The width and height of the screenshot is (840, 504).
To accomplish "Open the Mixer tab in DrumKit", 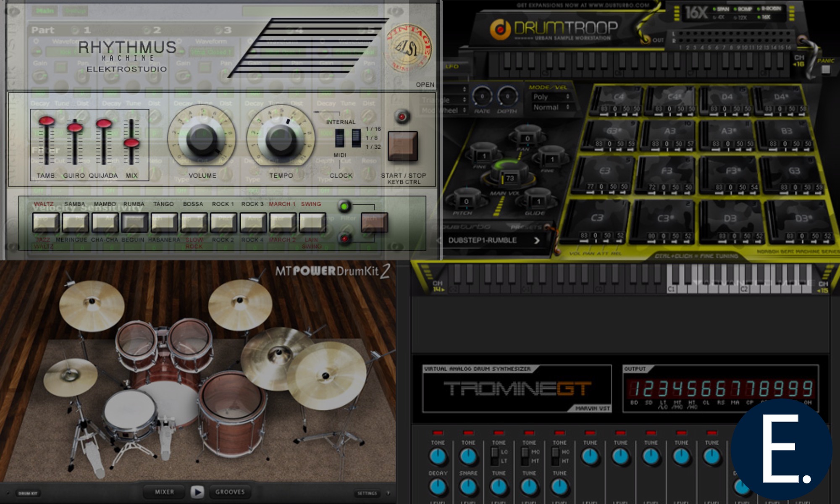I will [164, 492].
